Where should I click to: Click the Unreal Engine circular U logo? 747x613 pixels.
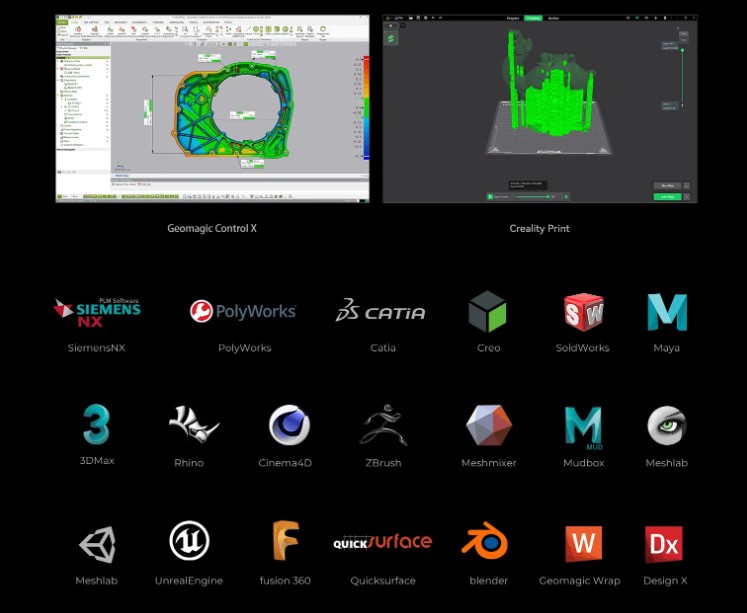point(189,541)
